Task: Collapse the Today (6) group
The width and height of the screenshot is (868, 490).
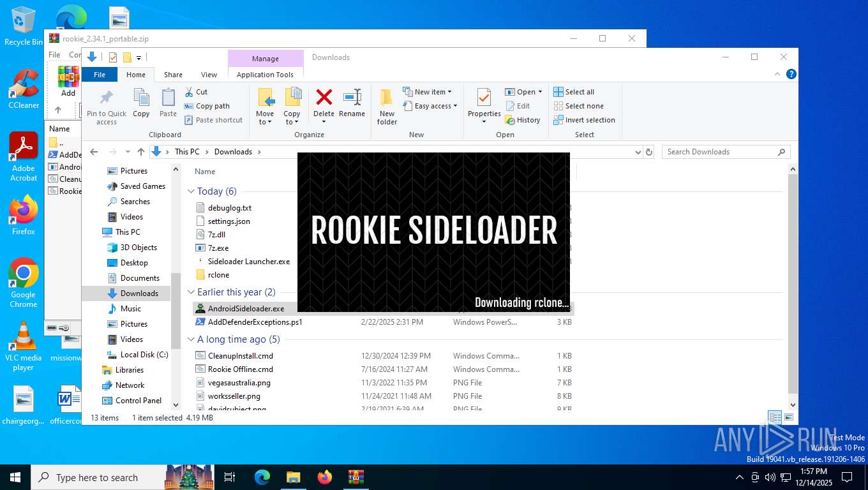Action: pyautogui.click(x=191, y=191)
